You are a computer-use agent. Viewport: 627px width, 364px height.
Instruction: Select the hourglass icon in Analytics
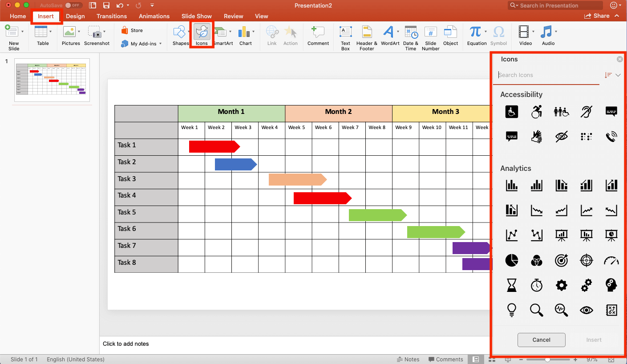pyautogui.click(x=512, y=285)
